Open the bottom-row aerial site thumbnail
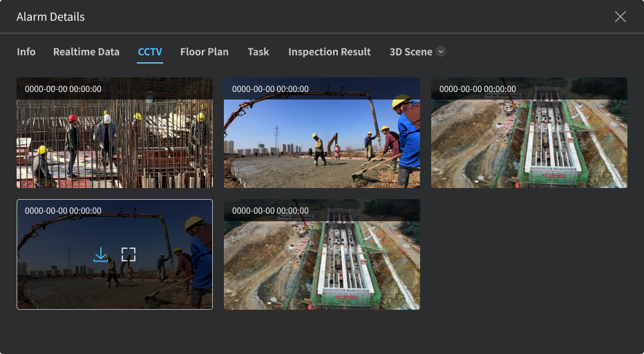The image size is (644, 354). pos(322,263)
